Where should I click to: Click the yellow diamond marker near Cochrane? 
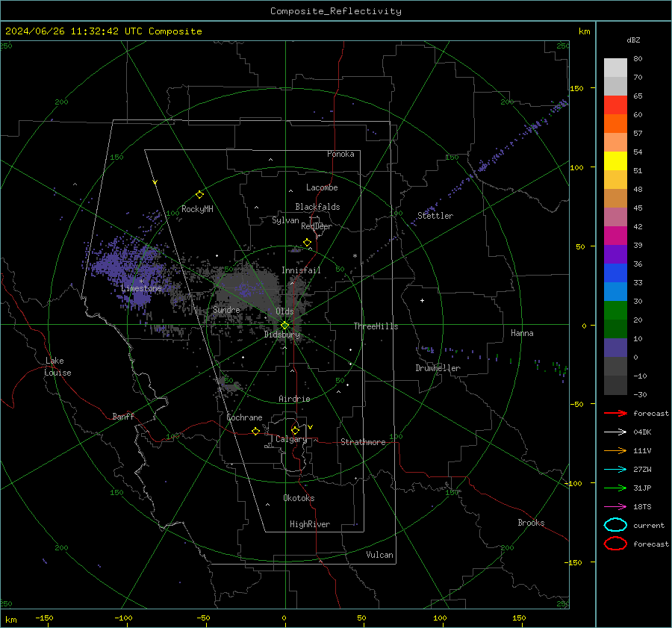(x=255, y=431)
